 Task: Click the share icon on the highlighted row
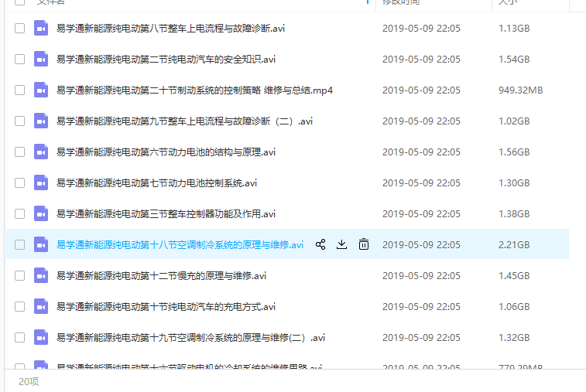[320, 244]
